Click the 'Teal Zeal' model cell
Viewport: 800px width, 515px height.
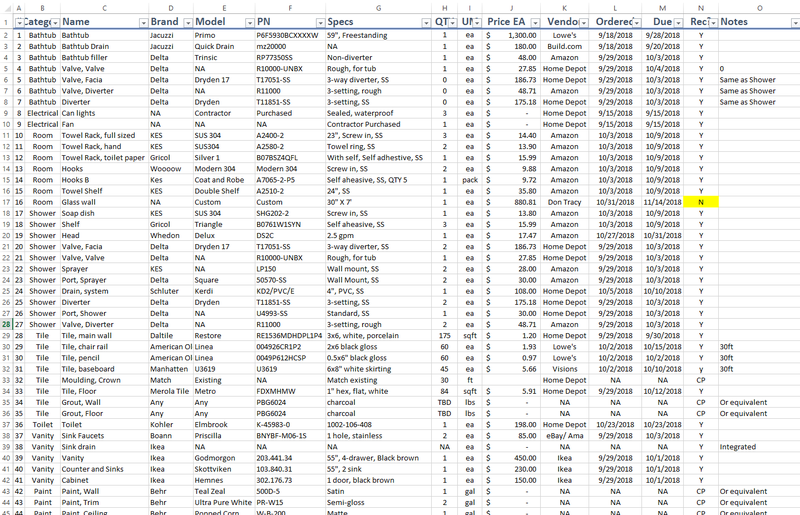coord(224,492)
